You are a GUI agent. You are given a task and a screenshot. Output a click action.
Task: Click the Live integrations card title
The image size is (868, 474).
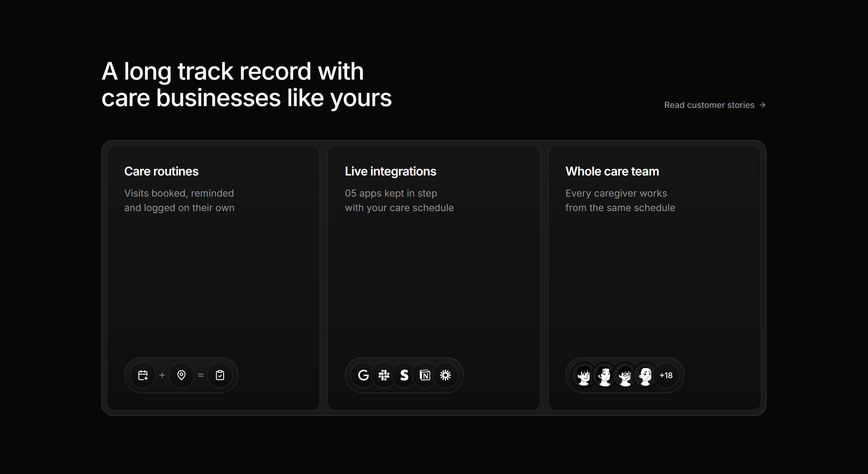(391, 171)
